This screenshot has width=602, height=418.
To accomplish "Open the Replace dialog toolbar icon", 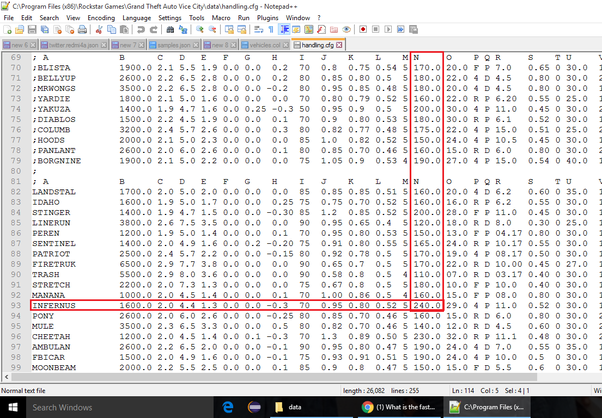I will coord(183,30).
